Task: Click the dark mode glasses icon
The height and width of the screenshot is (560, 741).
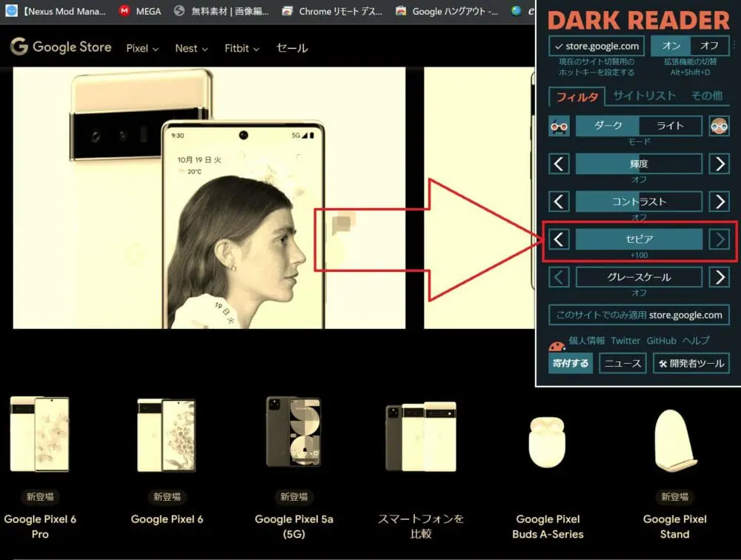Action: (x=559, y=126)
